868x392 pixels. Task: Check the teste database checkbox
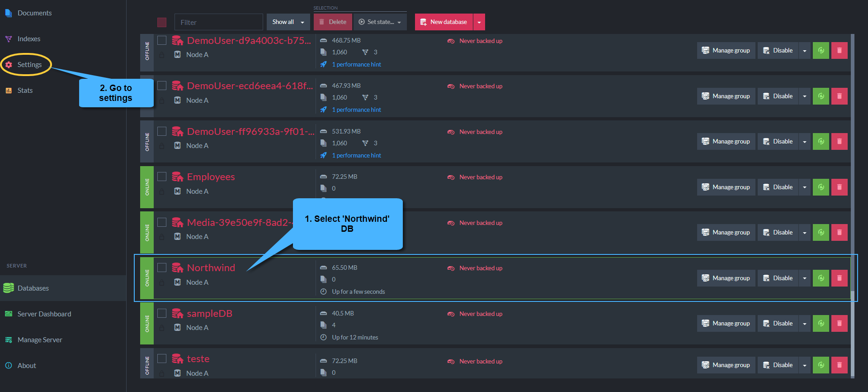[x=162, y=359]
